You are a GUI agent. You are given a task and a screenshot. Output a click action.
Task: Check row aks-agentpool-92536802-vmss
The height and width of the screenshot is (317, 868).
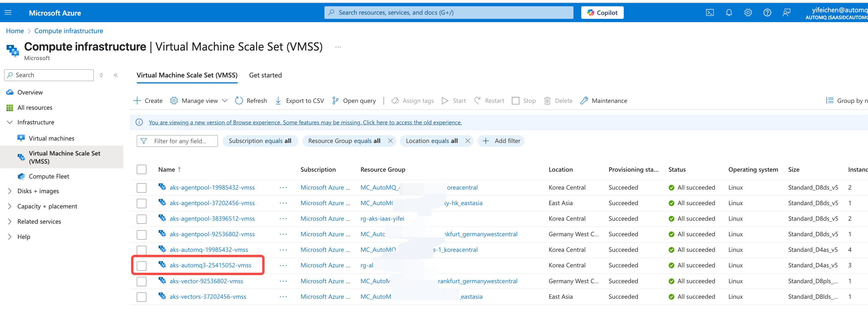tap(142, 234)
